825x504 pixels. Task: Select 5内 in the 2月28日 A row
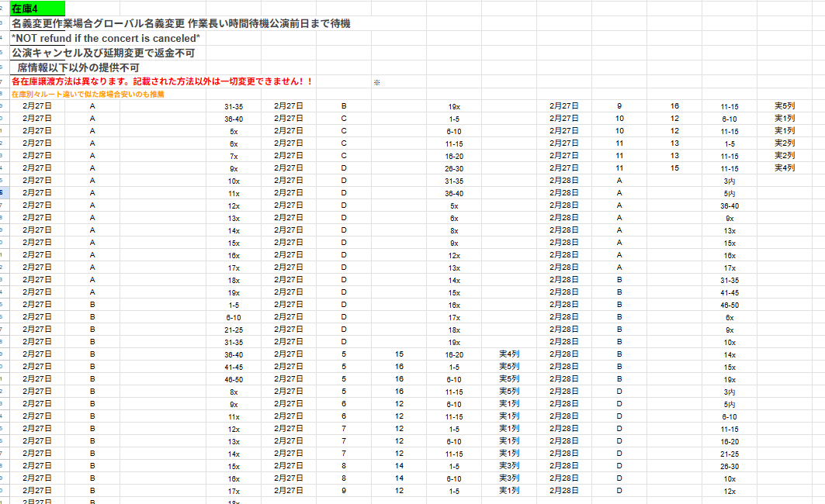click(x=730, y=194)
